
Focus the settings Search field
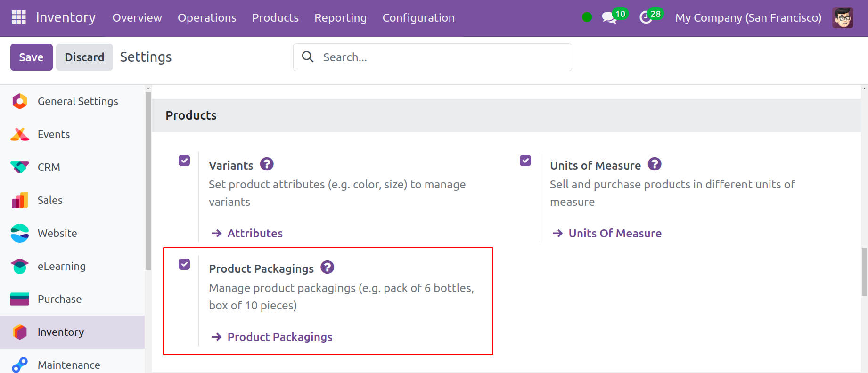[x=438, y=57]
